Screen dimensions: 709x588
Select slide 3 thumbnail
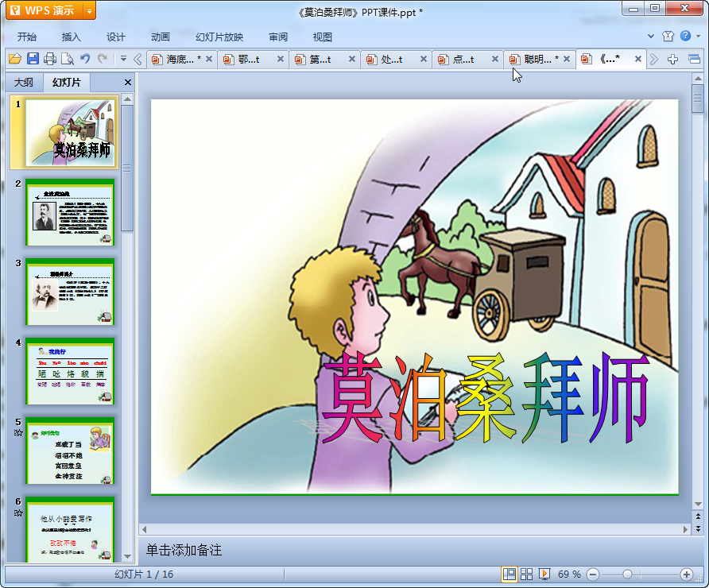70,292
